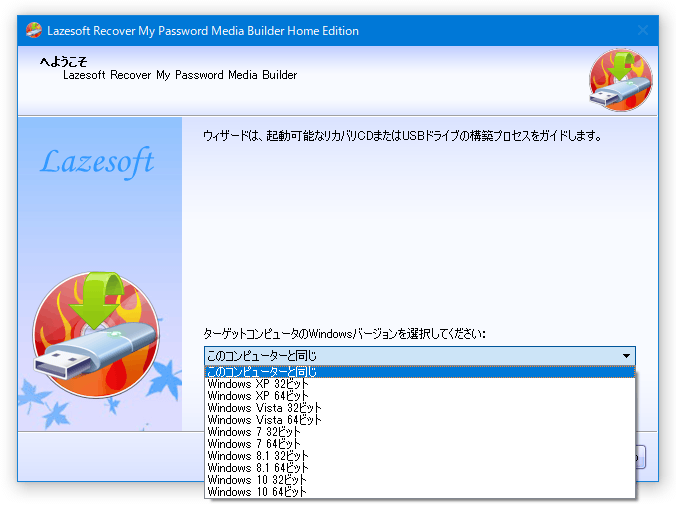Choose Windows XP 64ビット option
Viewport: 676px width, 514px height.
click(x=420, y=396)
